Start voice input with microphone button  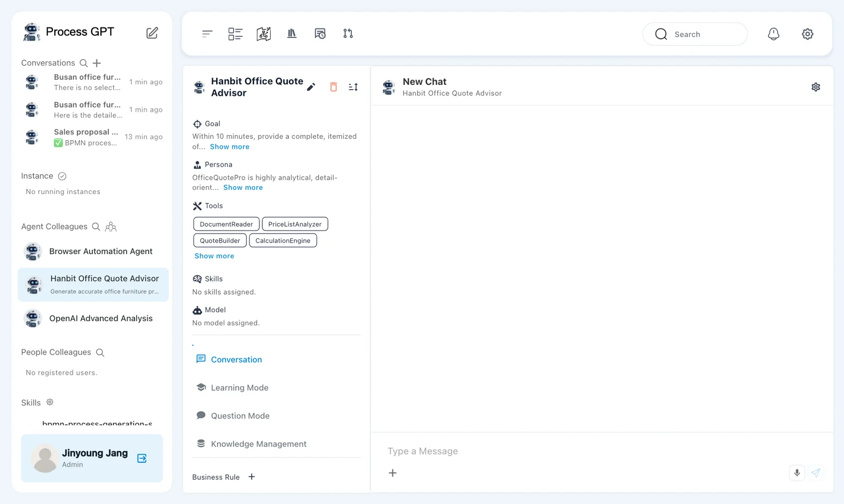pyautogui.click(x=797, y=473)
